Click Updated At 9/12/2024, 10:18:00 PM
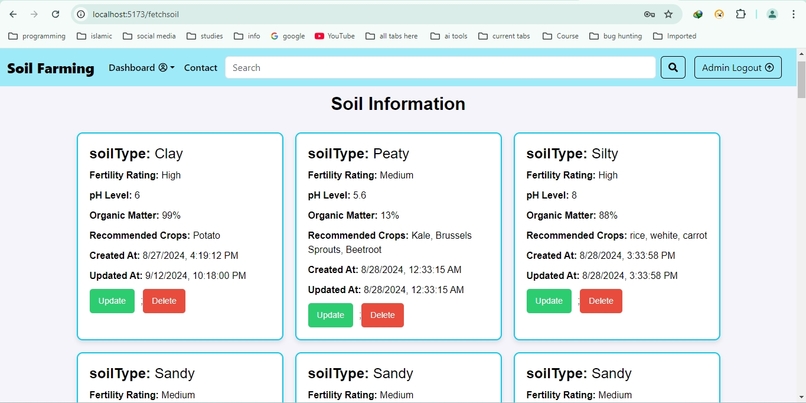The width and height of the screenshot is (806, 403). click(168, 276)
